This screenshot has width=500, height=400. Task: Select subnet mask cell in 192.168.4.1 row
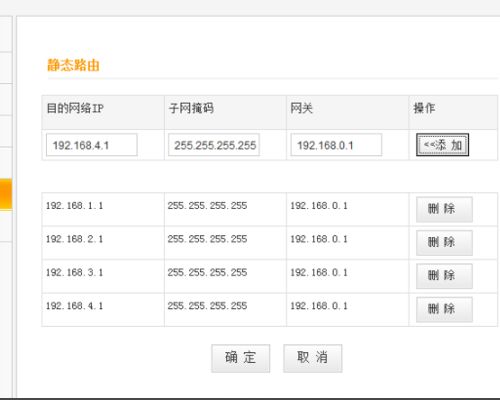click(225, 310)
